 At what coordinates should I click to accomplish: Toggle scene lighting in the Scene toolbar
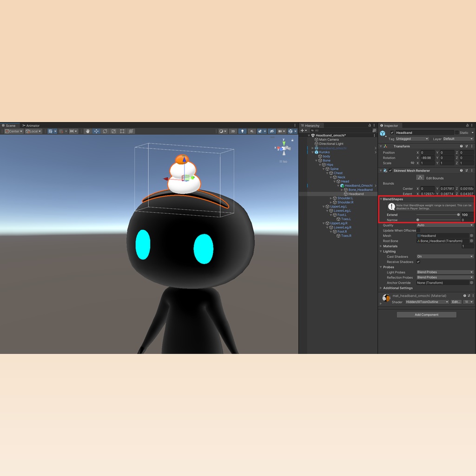coord(242,131)
